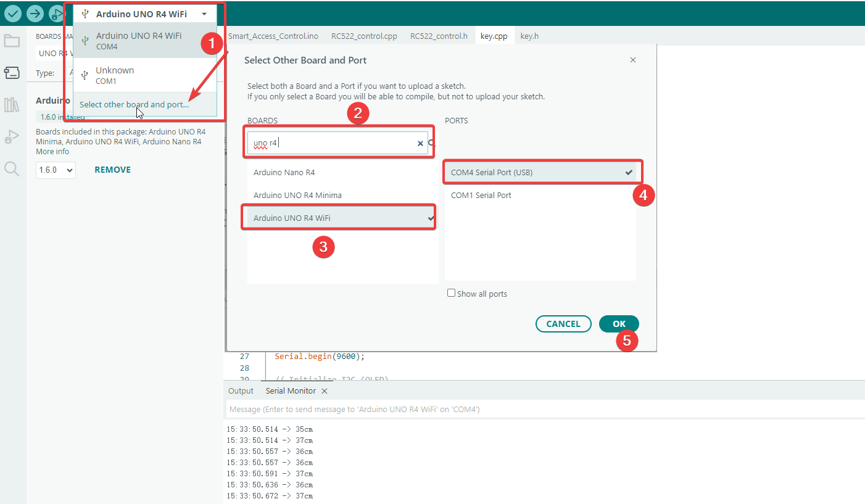The width and height of the screenshot is (865, 504).
Task: Click the Upload arrow toolbar icon
Action: coord(35,13)
